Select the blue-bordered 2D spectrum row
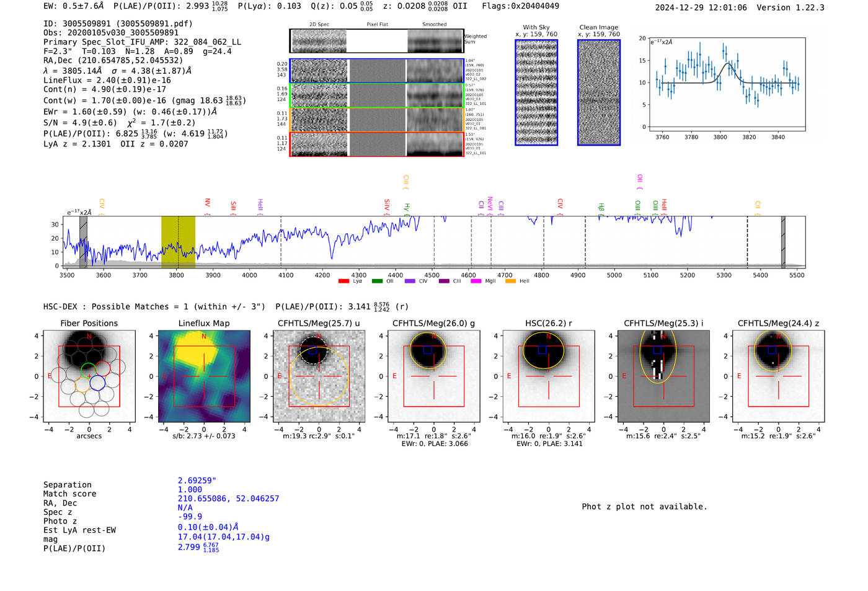The width and height of the screenshot is (868, 591). pos(377,71)
